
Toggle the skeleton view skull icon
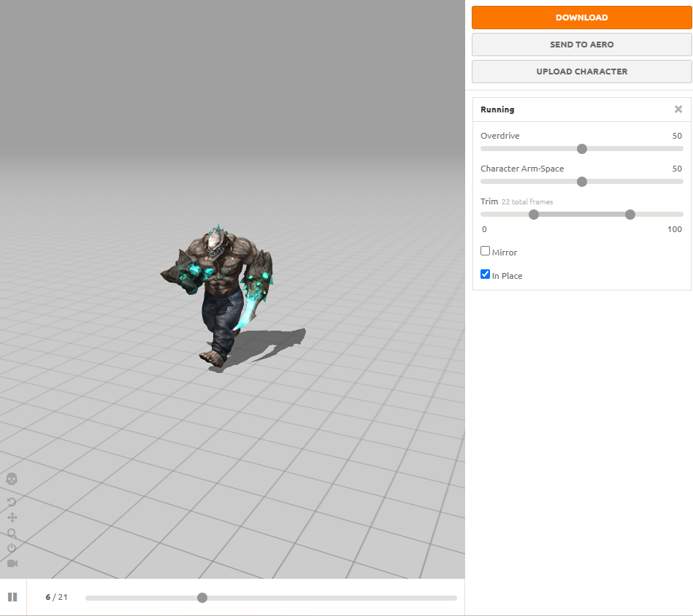coord(12,479)
